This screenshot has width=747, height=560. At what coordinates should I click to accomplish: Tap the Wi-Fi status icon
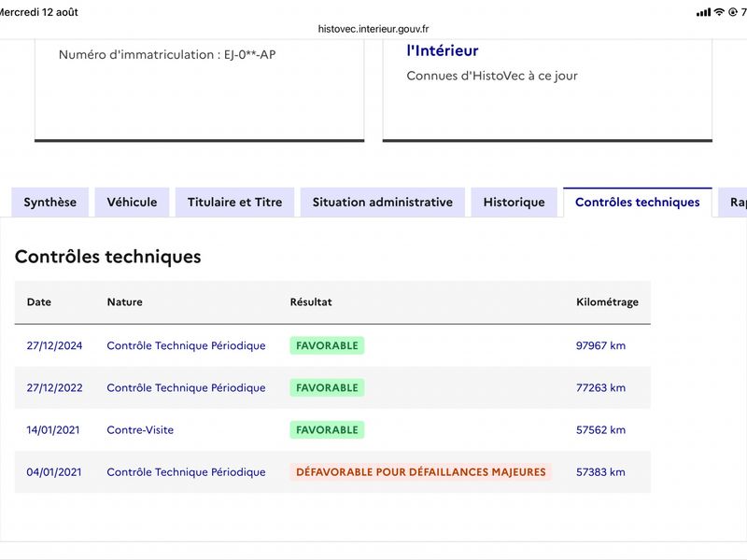click(x=719, y=12)
